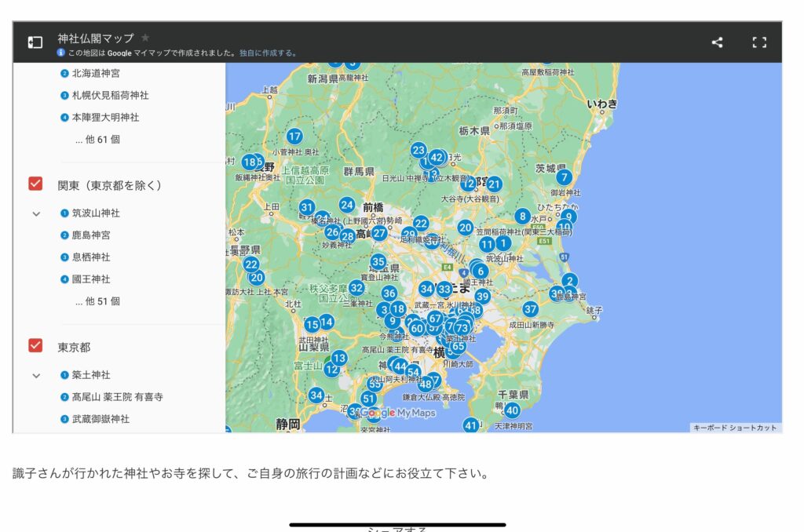Viewport: 804px width, 532px height.
Task: Select 筑波山神社 in the list
Action: click(x=95, y=213)
